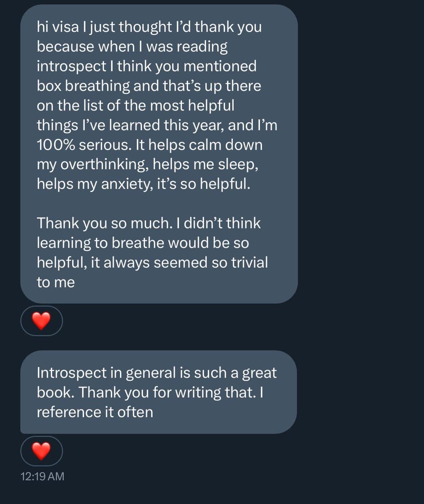Click the heart reaction under the first message
Image resolution: width=424 pixels, height=504 pixels.
point(41,321)
